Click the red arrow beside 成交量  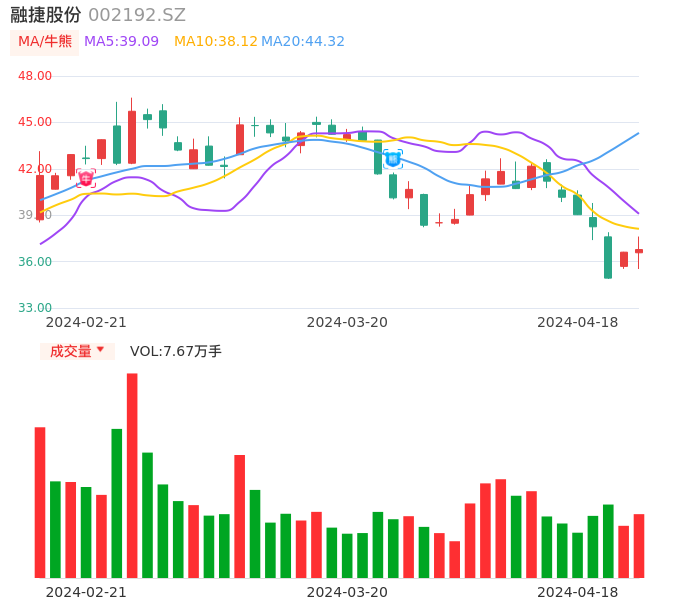(x=100, y=351)
